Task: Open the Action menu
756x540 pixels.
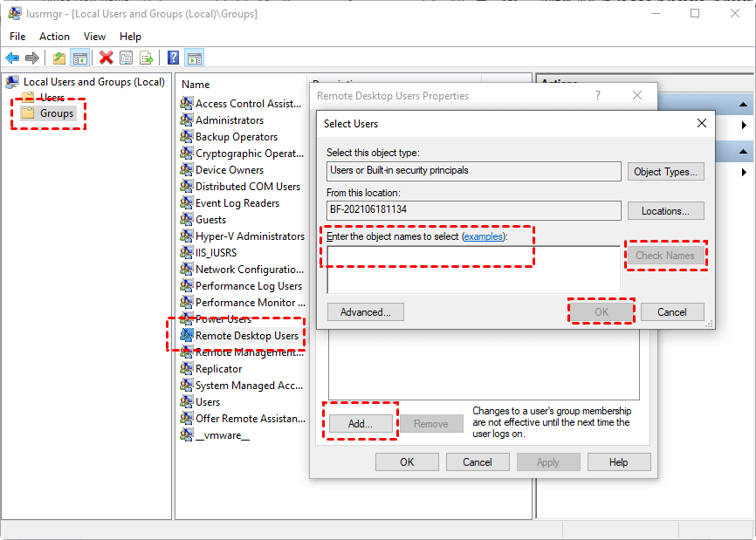Action: (54, 37)
